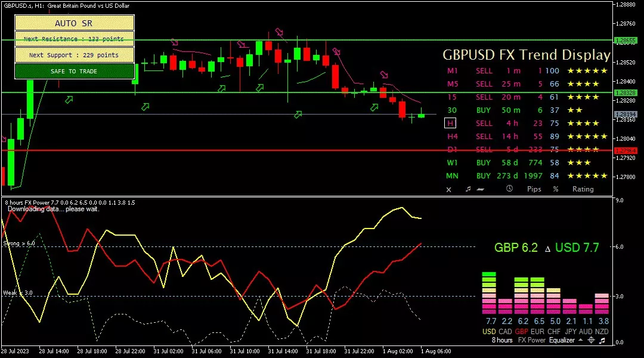Click the Next Resistance 133 points box
Viewport: 644px width, 358px height.
pyautogui.click(x=75, y=39)
